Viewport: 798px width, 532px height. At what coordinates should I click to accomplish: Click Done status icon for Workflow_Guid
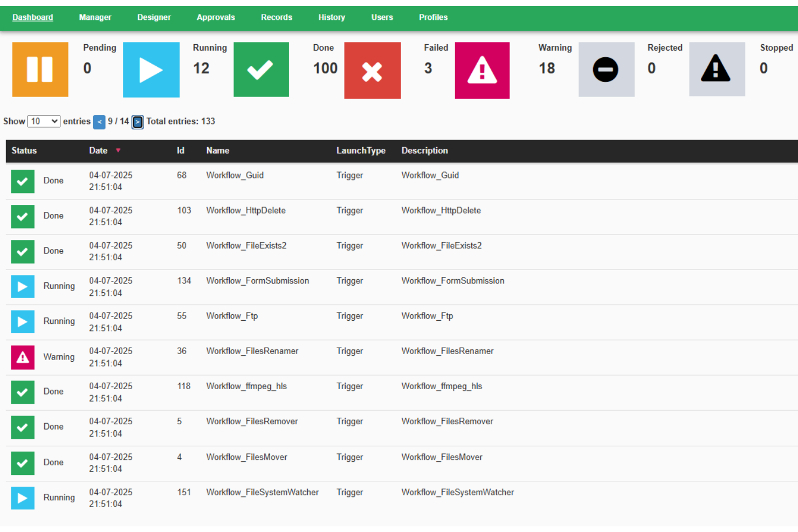point(23,181)
